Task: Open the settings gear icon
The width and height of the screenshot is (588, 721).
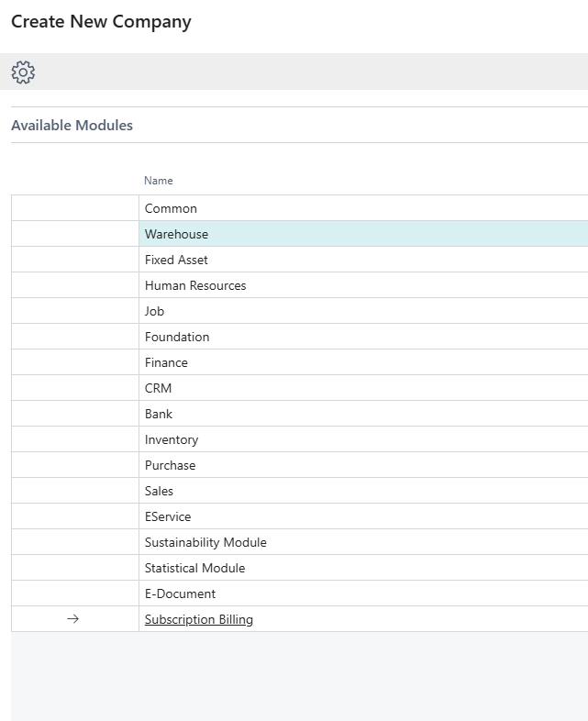Action: click(23, 72)
